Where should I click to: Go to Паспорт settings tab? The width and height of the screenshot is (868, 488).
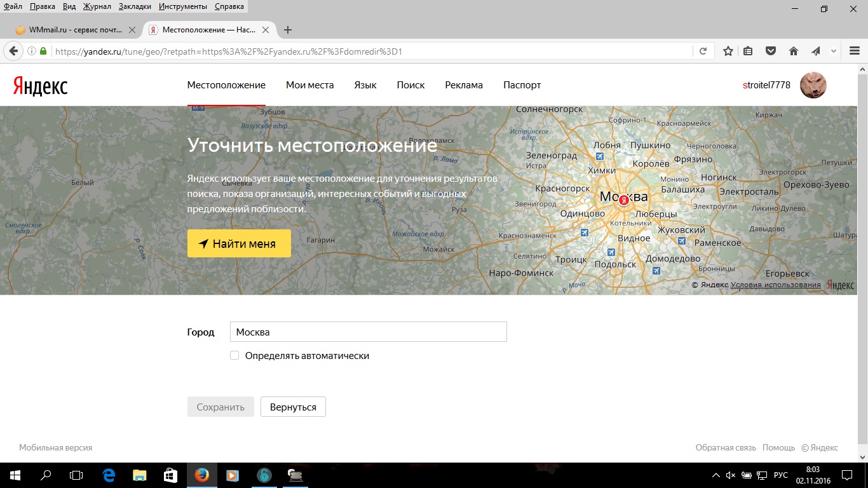(x=522, y=85)
